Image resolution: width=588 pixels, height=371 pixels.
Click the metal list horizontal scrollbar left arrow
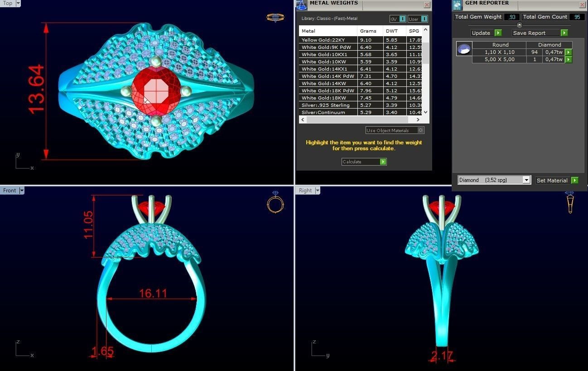pos(303,120)
